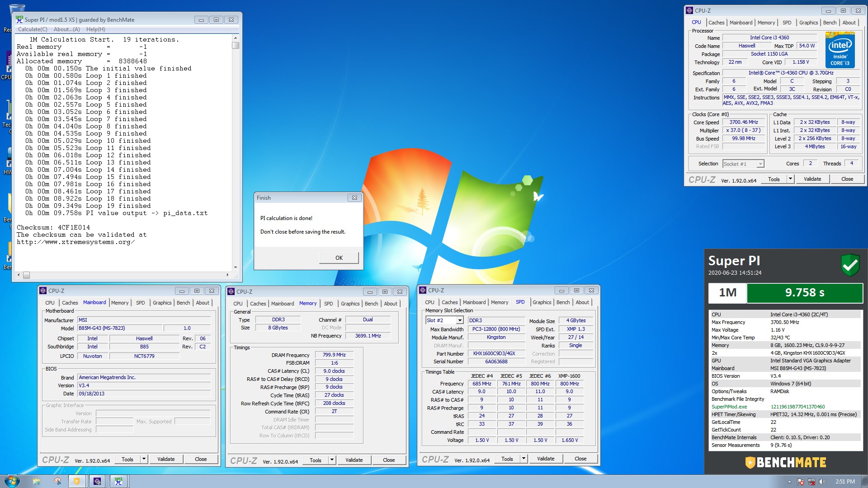Click the Tools button in the Memory CPU-Z window
Screen dimensions: 868x488
pyautogui.click(x=316, y=460)
